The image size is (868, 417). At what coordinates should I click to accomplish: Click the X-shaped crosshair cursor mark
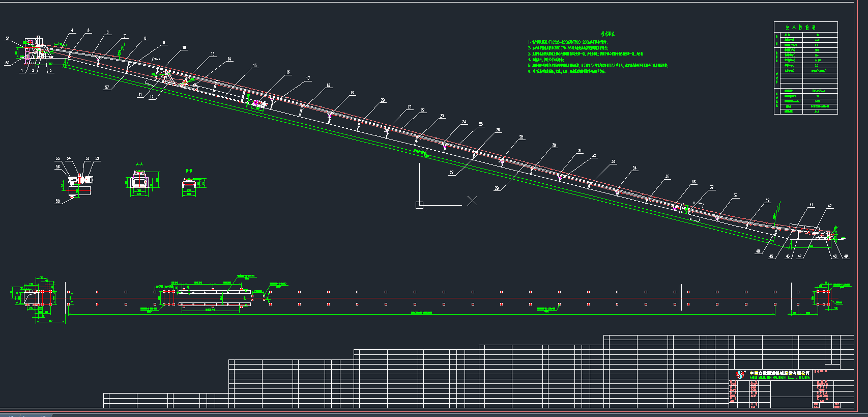pos(472,201)
